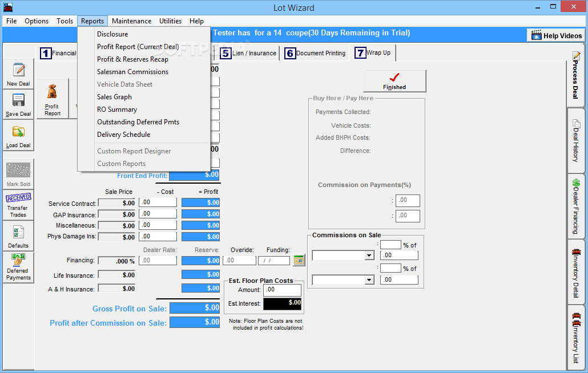Viewport: 588px width, 373px height.
Task: Choose Disclosure from Reports menu
Action: tap(144, 34)
